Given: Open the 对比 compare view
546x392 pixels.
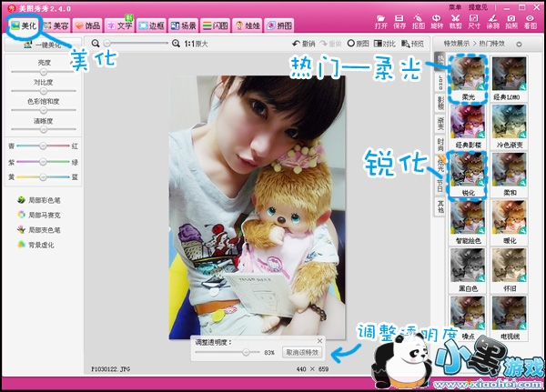Looking at the screenshot, I should click(384, 44).
